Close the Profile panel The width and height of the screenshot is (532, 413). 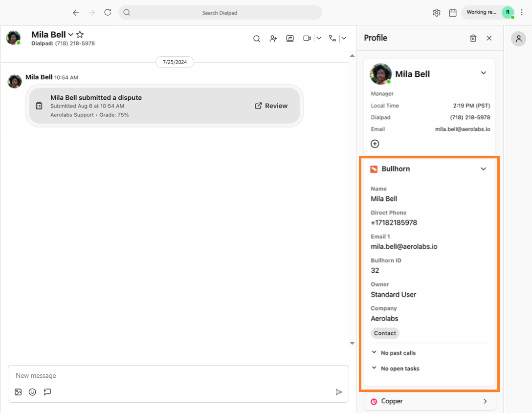click(x=489, y=38)
